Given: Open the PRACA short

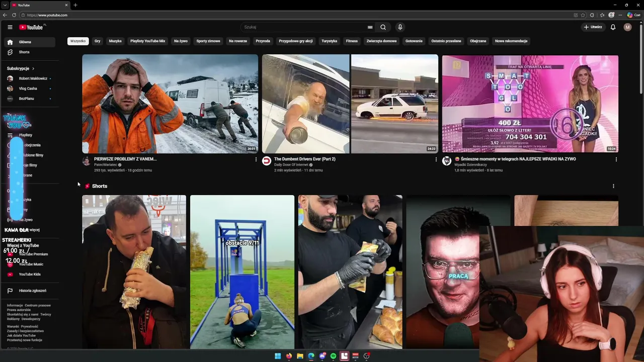Looking at the screenshot, I should 443,271.
